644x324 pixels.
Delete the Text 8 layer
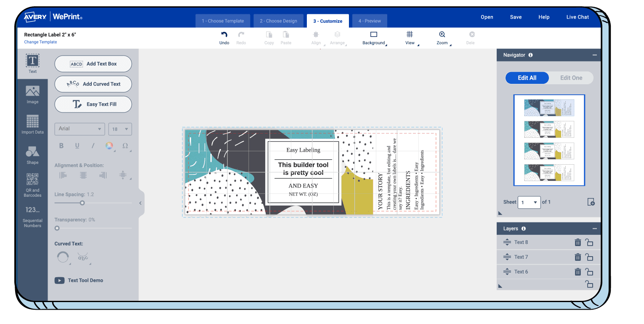coord(578,242)
